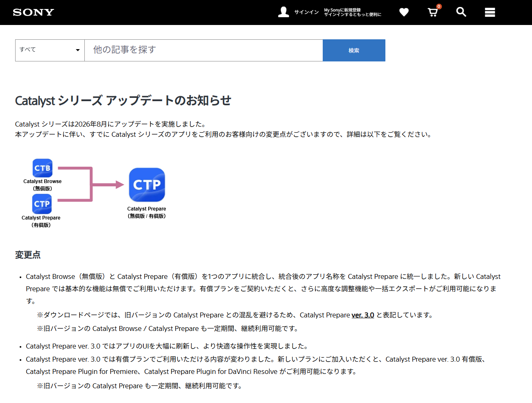Click the large CTP Catalyst Prepare icon
Viewport: 532px width, 403px height.
point(147,185)
